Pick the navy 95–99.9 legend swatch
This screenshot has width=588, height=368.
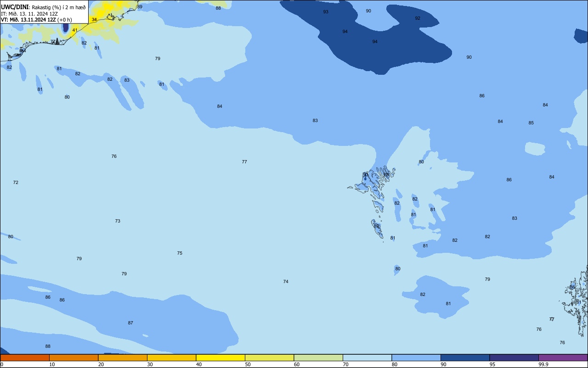click(514, 357)
